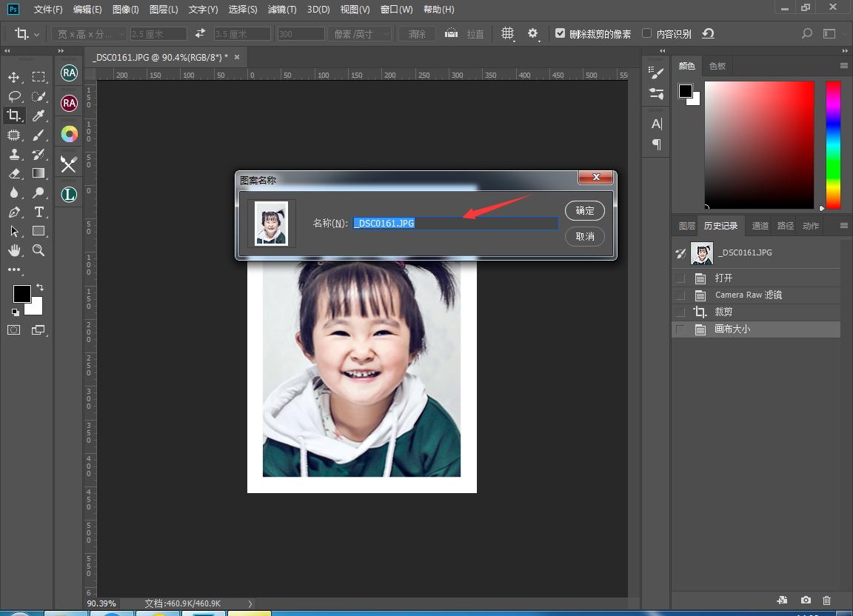The image size is (853, 616).
Task: Select the Move tool
Action: pos(13,77)
